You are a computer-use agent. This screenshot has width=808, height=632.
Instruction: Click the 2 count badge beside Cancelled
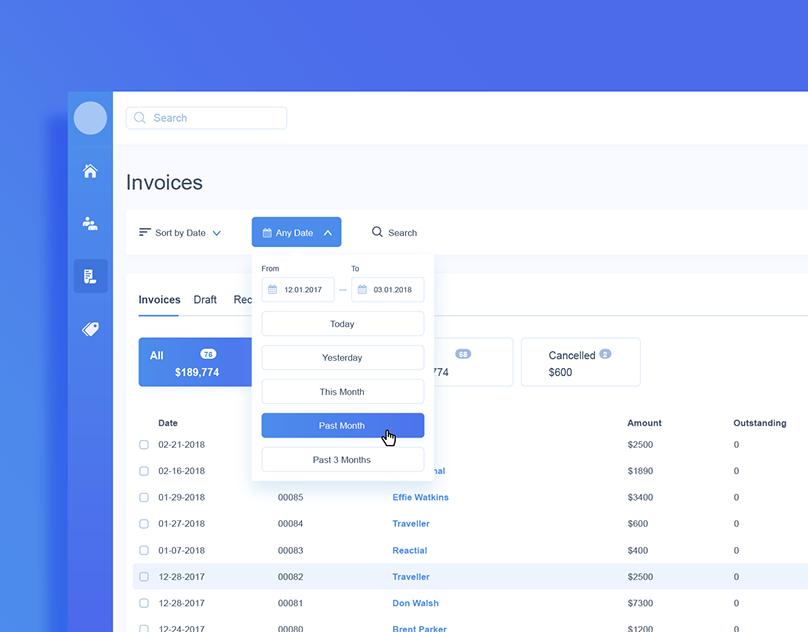coord(605,354)
